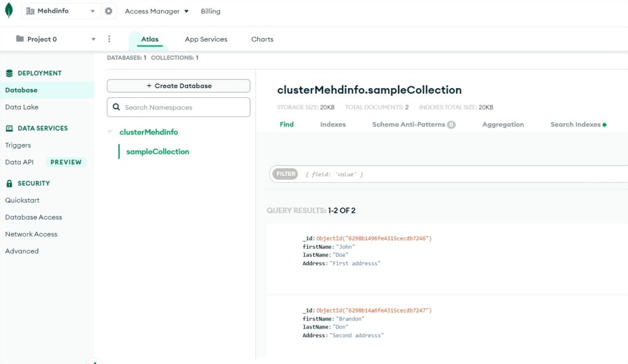Screen dimensions: 628x364
Task: Open Triggers in the sidebar
Action: click(x=18, y=145)
